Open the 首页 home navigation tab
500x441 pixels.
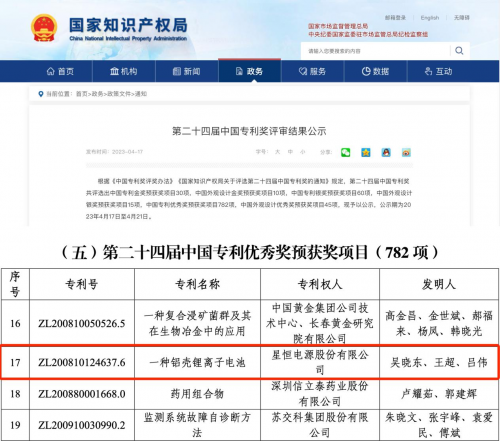pos(60,71)
